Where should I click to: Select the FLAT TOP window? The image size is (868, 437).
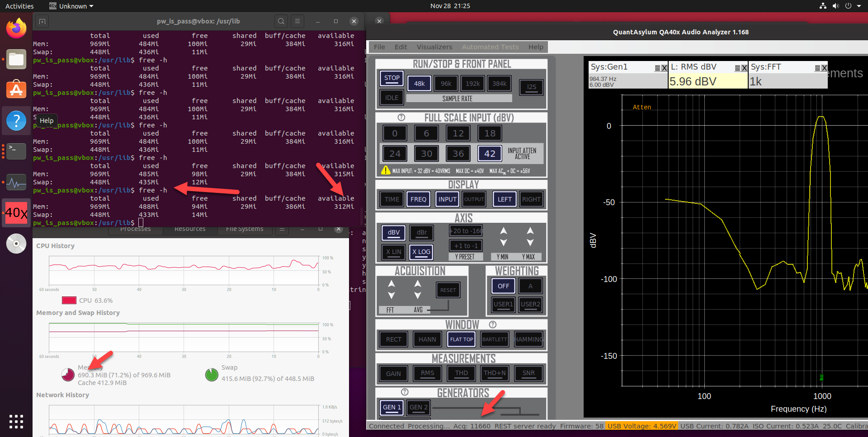pyautogui.click(x=461, y=339)
